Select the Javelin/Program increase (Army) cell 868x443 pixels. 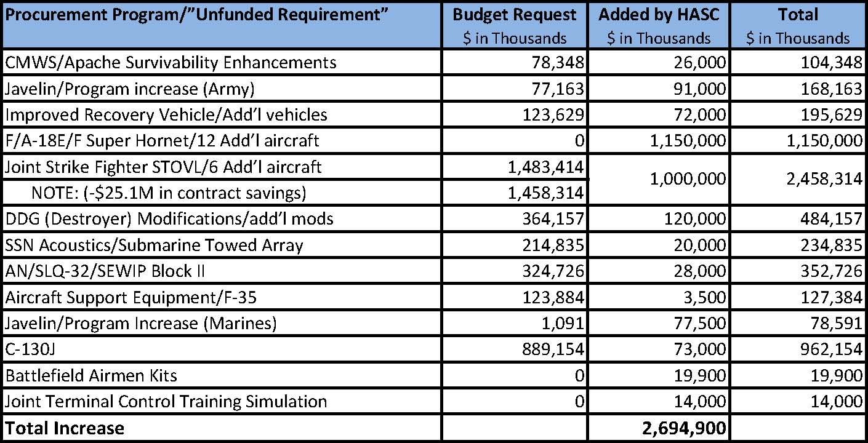[129, 89]
